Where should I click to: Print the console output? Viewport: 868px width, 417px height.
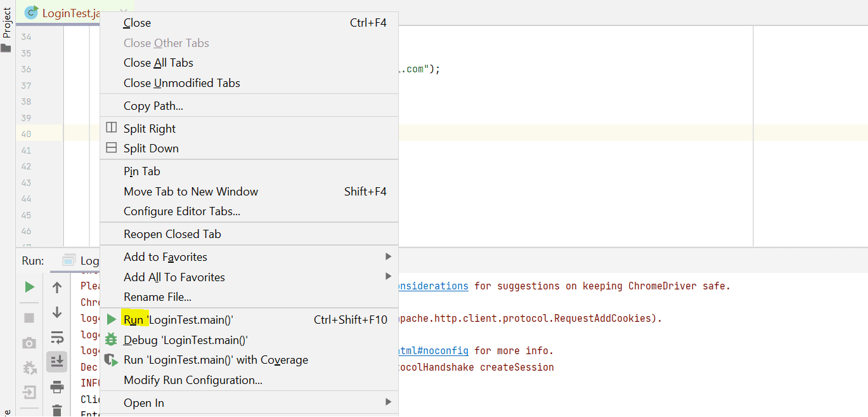tap(57, 387)
